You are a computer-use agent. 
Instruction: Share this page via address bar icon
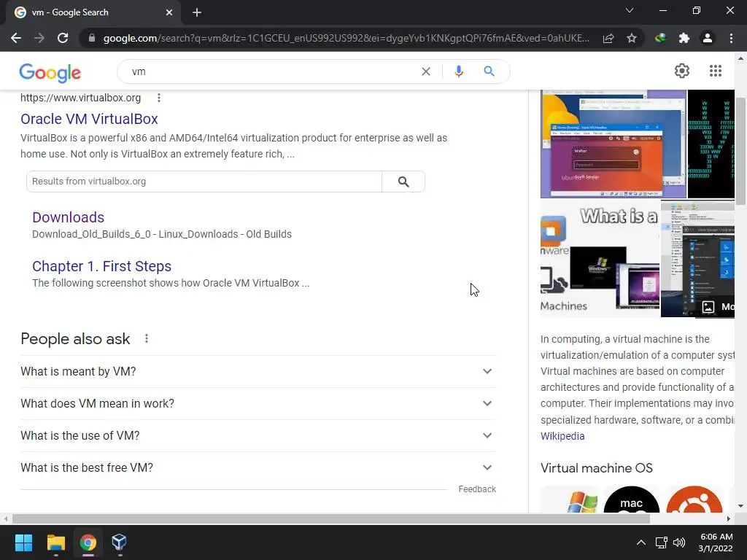[608, 38]
